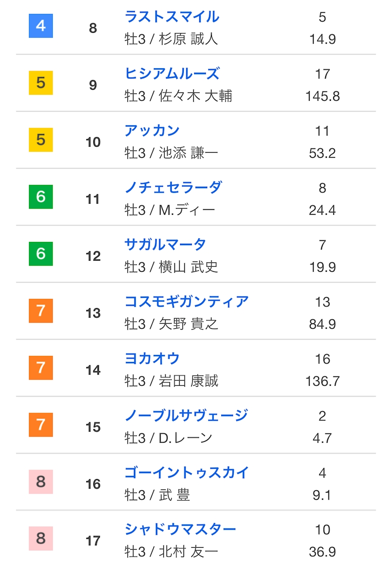
Task: Click orange bracket 7 badge beside ヨカオウ
Action: [41, 368]
